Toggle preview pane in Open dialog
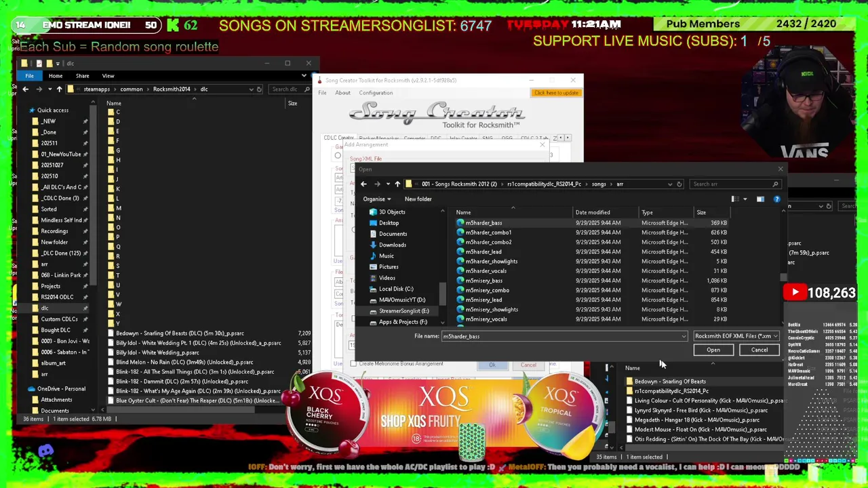The height and width of the screenshot is (488, 868). click(x=760, y=199)
